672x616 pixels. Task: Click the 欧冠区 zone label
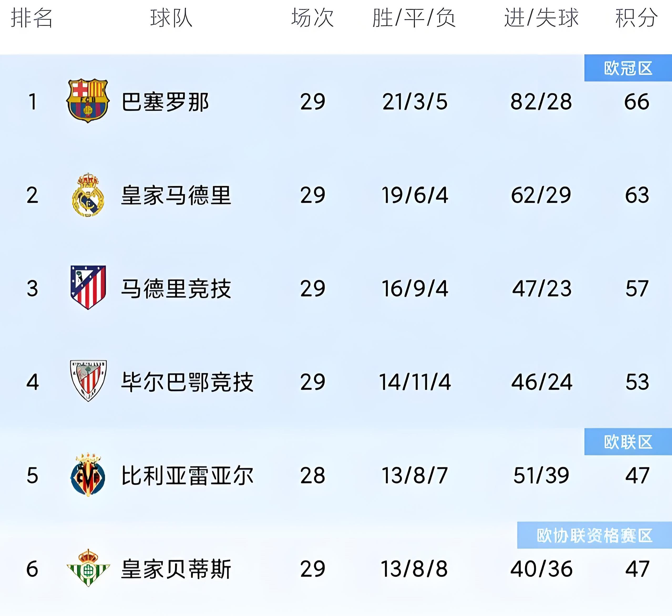click(628, 68)
